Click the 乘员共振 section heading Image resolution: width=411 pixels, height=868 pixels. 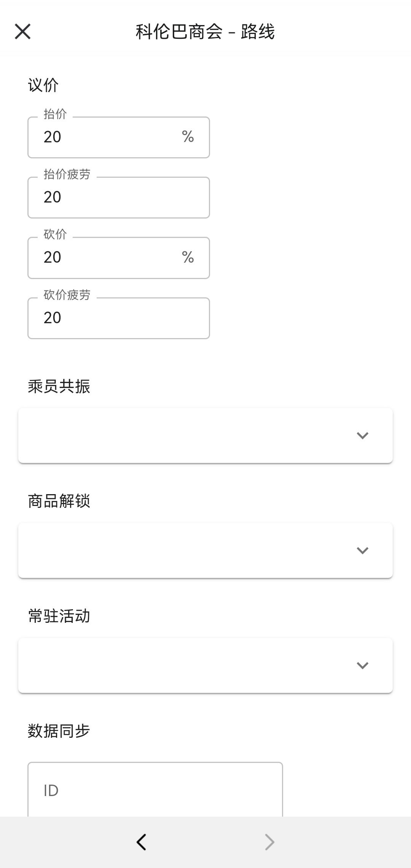coord(59,386)
